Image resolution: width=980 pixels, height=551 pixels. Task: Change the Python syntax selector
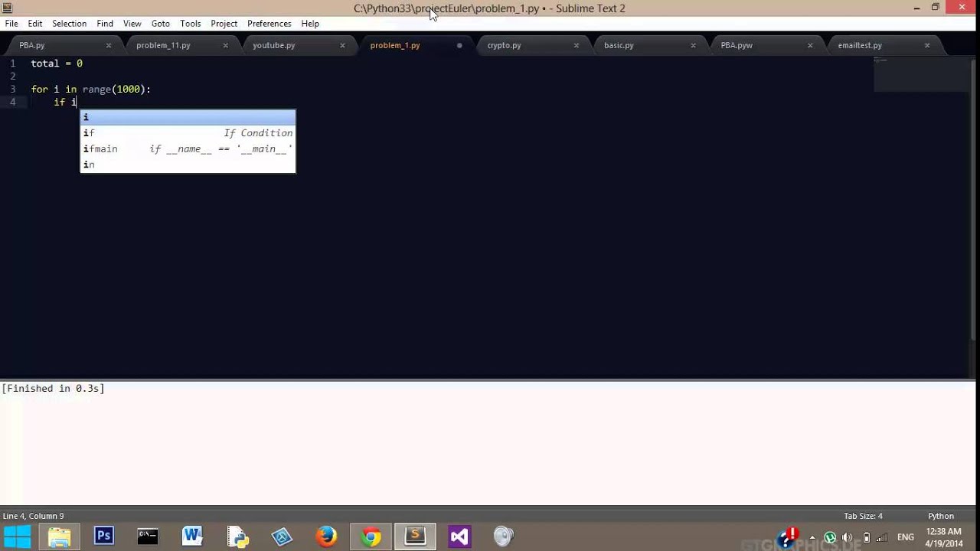[941, 517]
